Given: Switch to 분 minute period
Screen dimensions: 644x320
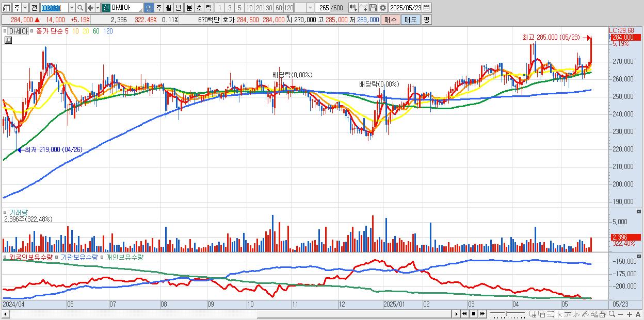Looking at the screenshot, I should coord(189,8).
